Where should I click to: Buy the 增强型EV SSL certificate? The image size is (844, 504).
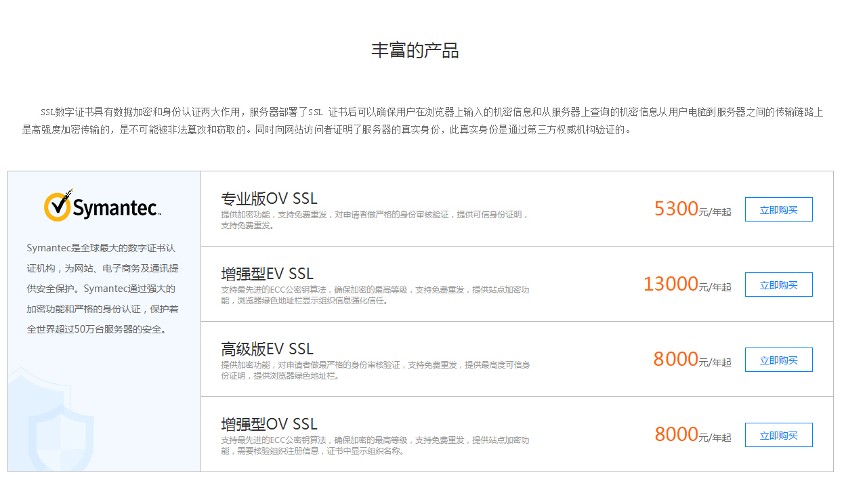tap(778, 285)
